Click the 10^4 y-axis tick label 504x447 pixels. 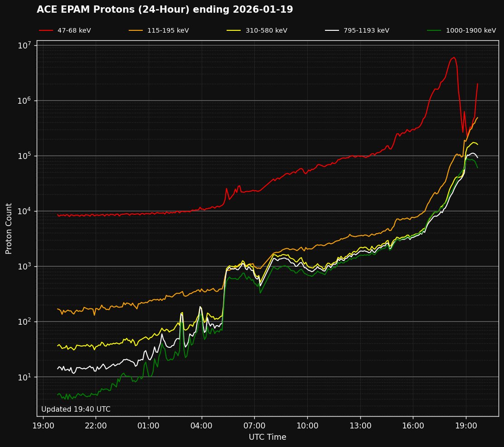pos(24,211)
